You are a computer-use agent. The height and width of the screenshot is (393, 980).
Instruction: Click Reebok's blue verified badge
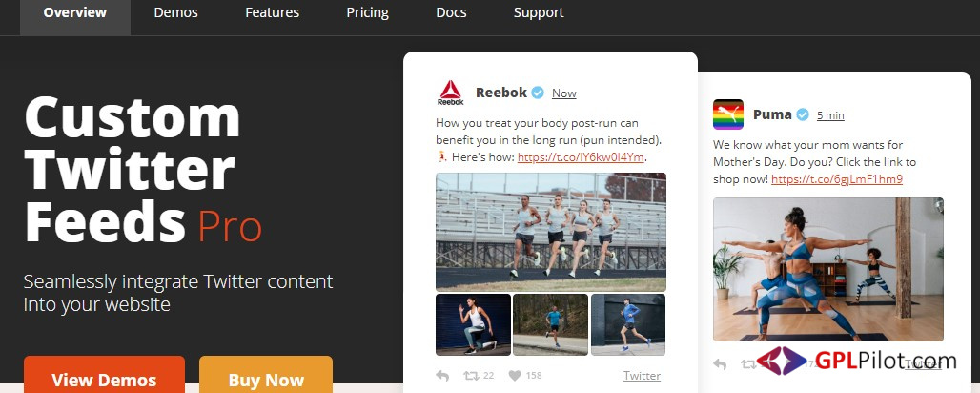(x=538, y=93)
